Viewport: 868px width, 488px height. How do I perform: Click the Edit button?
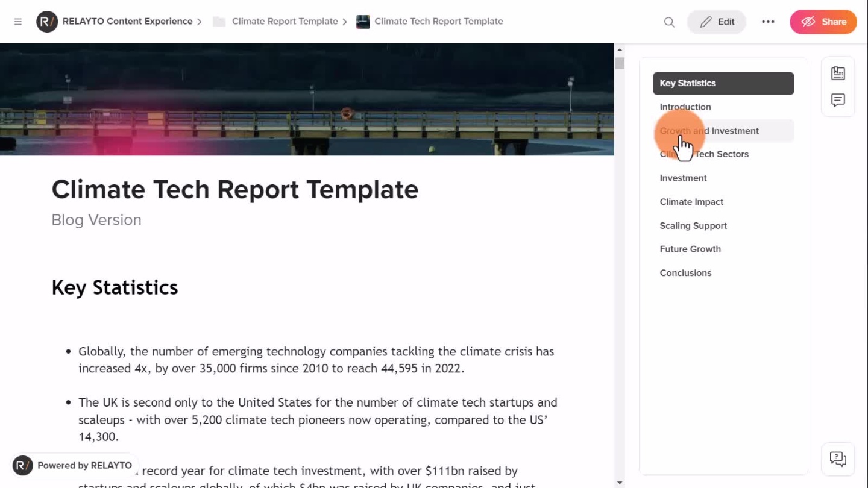717,22
